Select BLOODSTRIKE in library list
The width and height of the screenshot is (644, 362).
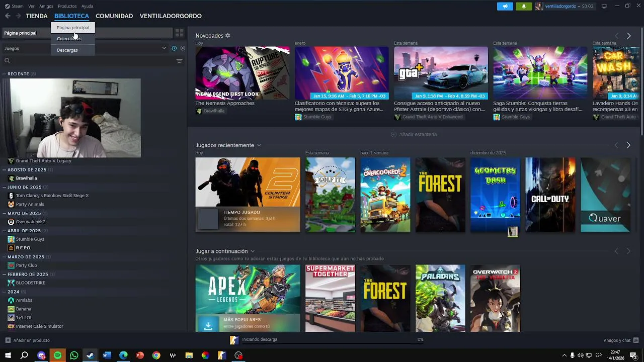click(31, 283)
